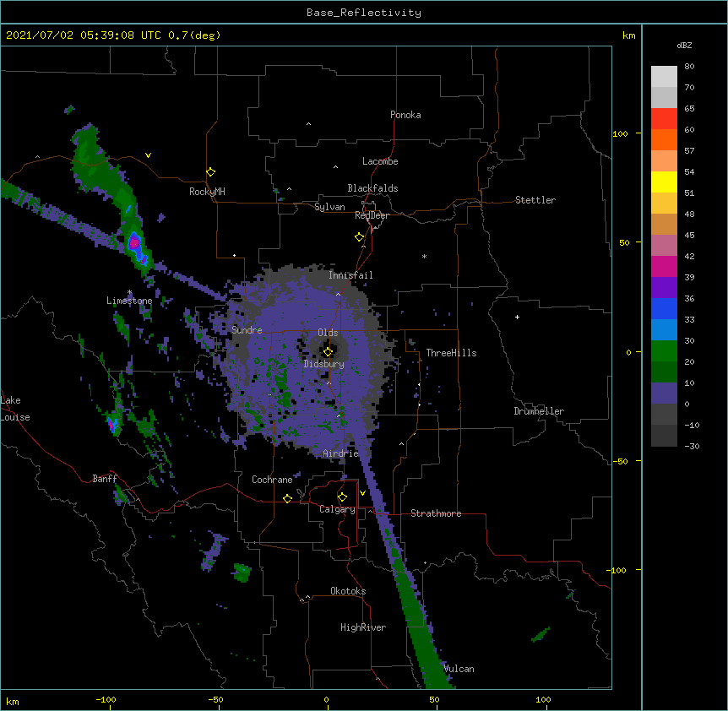Click the Blackfalds label
Image resolution: width=728 pixels, height=711 pixels.
[372, 188]
